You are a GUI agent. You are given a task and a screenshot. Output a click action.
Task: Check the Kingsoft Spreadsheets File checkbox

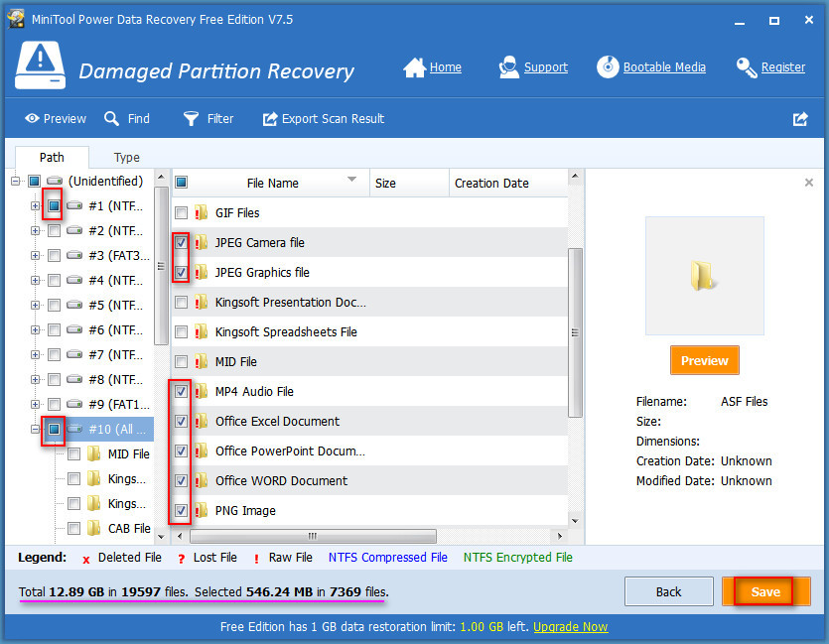point(181,331)
